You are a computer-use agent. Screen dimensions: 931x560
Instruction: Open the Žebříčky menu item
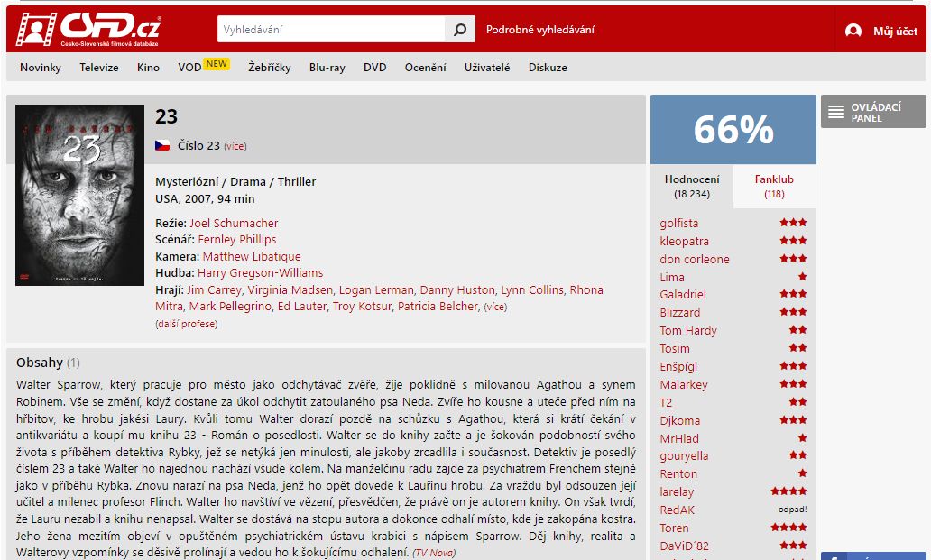pos(270,68)
